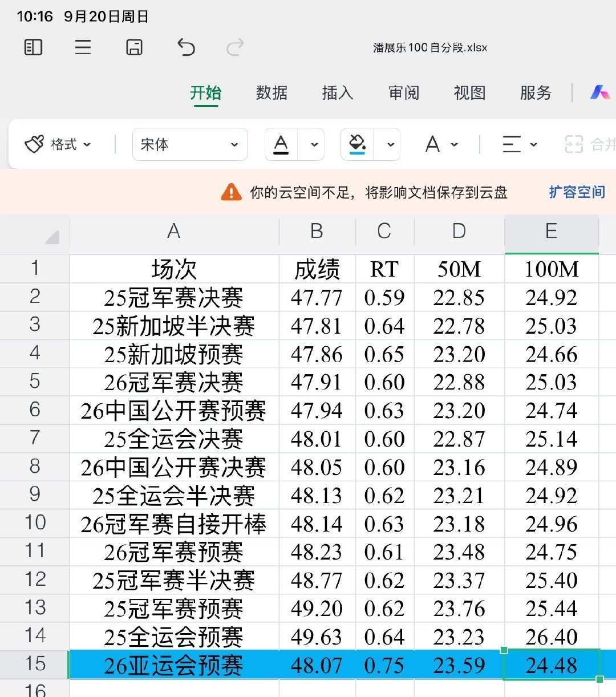Switch to the 服务 tab
The height and width of the screenshot is (697, 616).
pyautogui.click(x=536, y=93)
